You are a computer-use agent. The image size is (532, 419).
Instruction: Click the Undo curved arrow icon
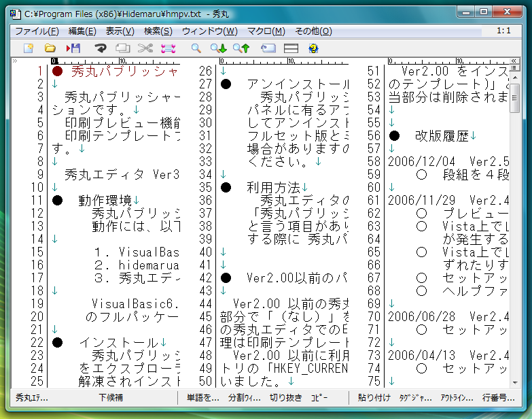coord(100,48)
